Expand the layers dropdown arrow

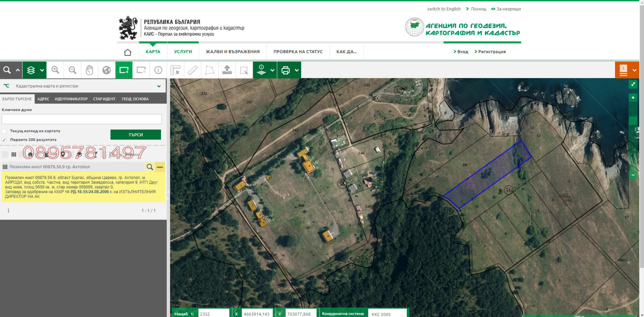click(42, 70)
